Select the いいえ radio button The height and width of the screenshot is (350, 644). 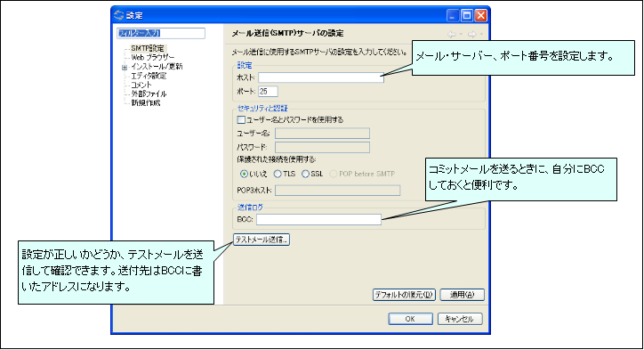(244, 174)
